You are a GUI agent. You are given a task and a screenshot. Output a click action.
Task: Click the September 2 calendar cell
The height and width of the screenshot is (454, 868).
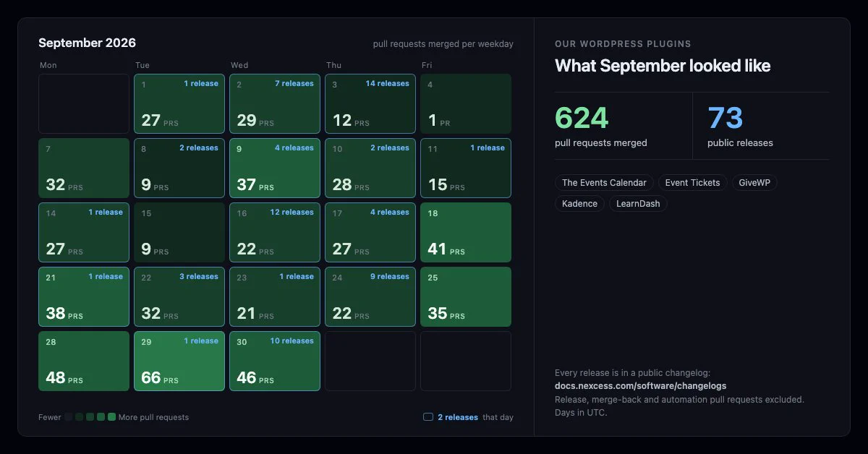click(275, 104)
